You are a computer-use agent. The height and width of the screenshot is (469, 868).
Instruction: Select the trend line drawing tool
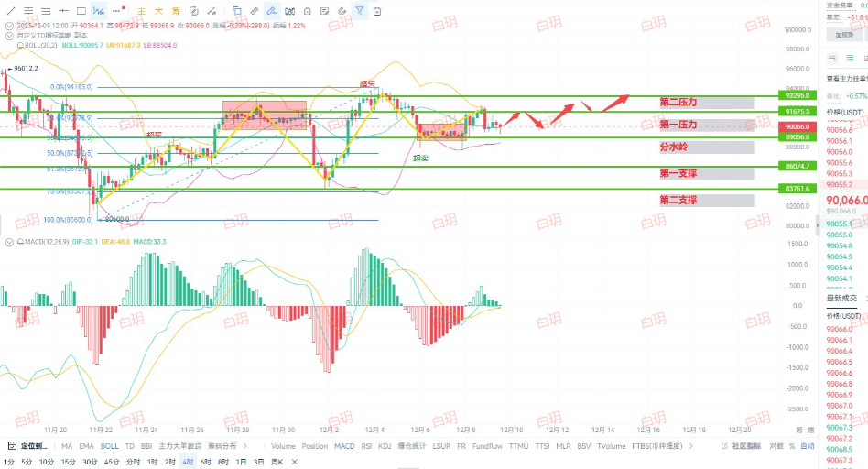tap(10, 11)
